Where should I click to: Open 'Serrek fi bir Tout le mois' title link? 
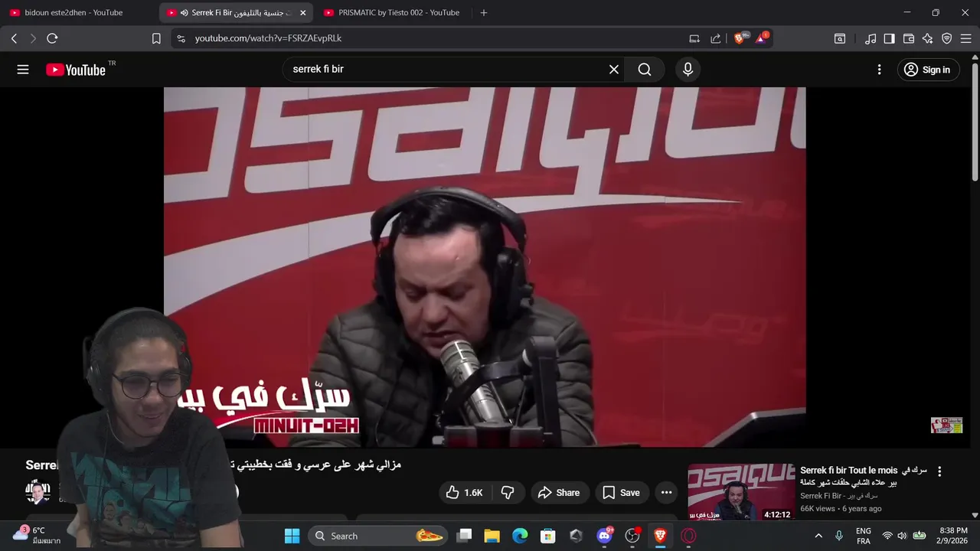[x=864, y=476]
